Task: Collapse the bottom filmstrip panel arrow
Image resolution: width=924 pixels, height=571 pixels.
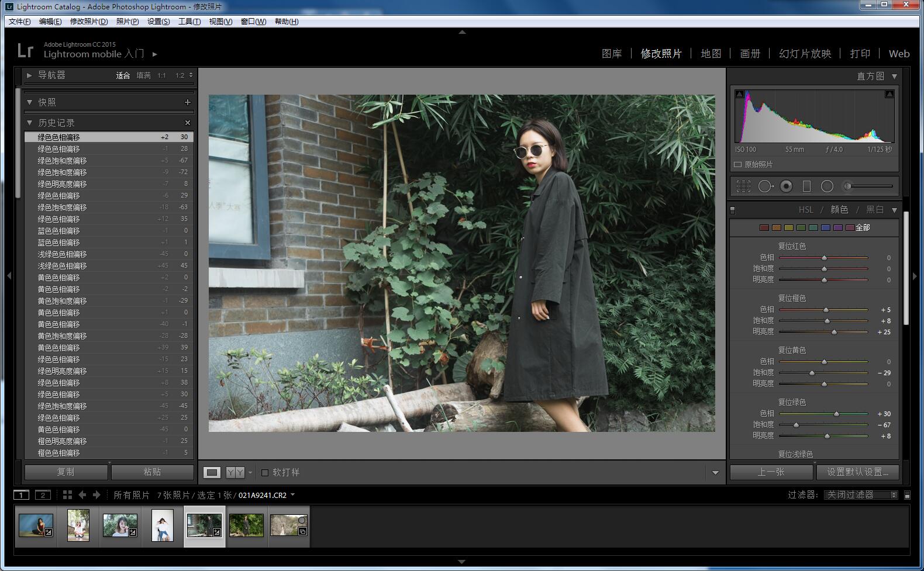Action: coord(462,562)
